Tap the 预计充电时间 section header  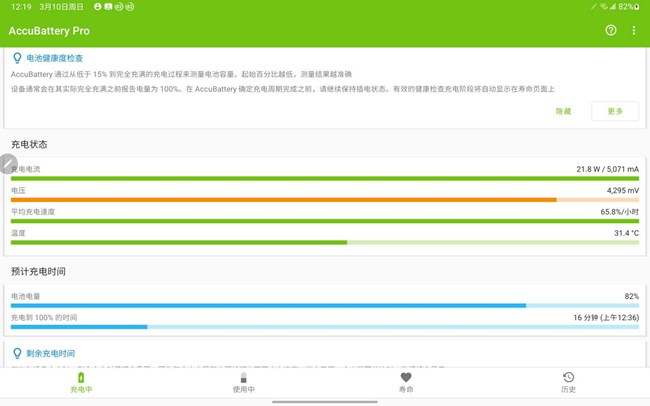38,272
